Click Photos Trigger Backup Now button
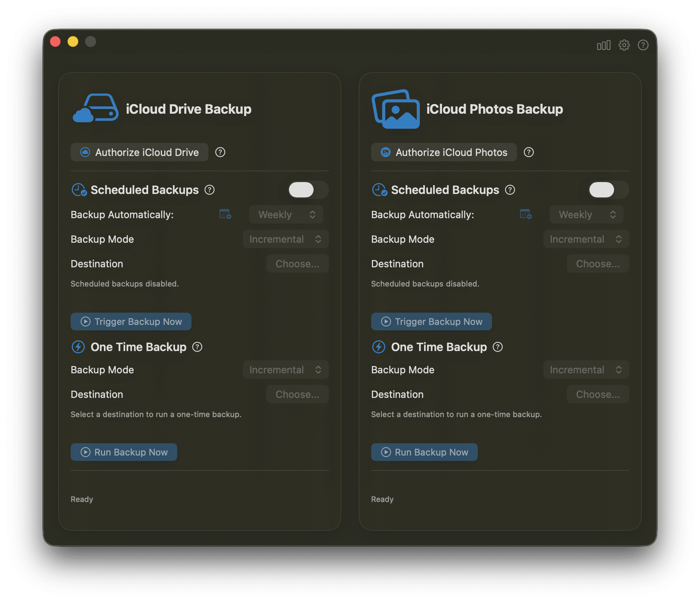The height and width of the screenshot is (603, 700). [431, 321]
